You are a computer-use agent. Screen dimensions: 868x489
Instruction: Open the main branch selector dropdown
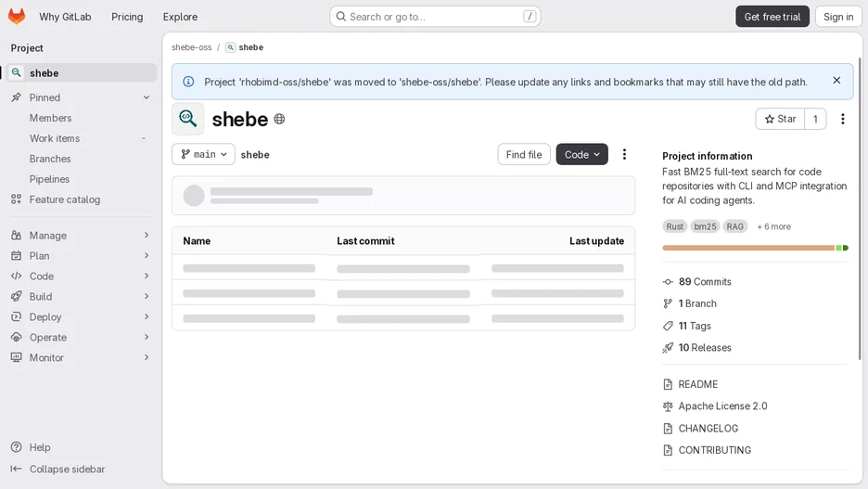tap(203, 155)
